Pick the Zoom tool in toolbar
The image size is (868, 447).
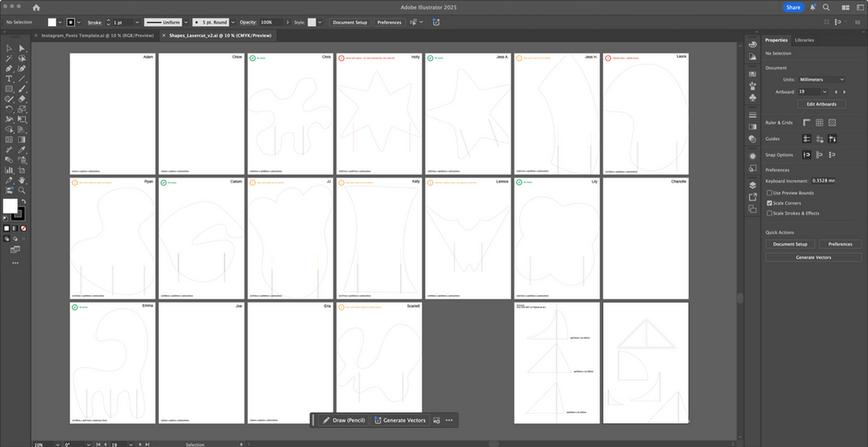[22, 190]
